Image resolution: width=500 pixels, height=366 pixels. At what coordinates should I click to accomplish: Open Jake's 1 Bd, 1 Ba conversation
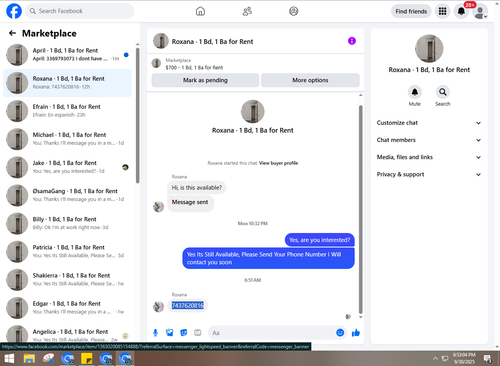pyautogui.click(x=67, y=167)
